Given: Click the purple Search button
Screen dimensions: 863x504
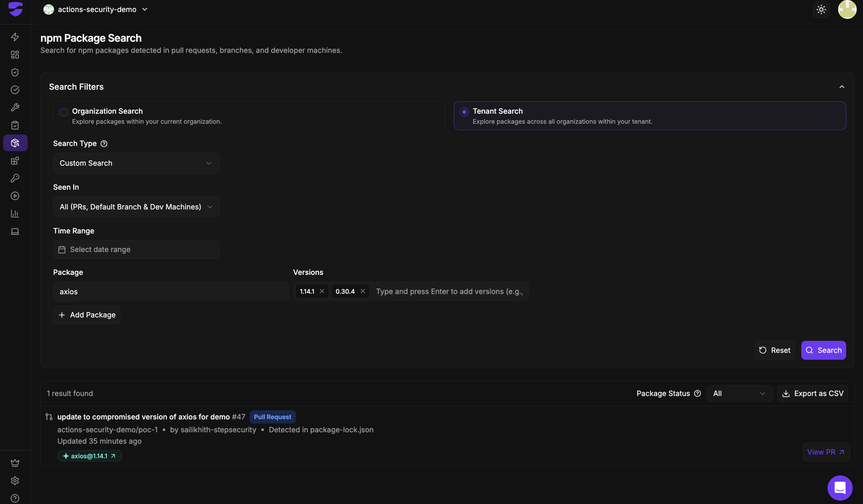Looking at the screenshot, I should 823,350.
